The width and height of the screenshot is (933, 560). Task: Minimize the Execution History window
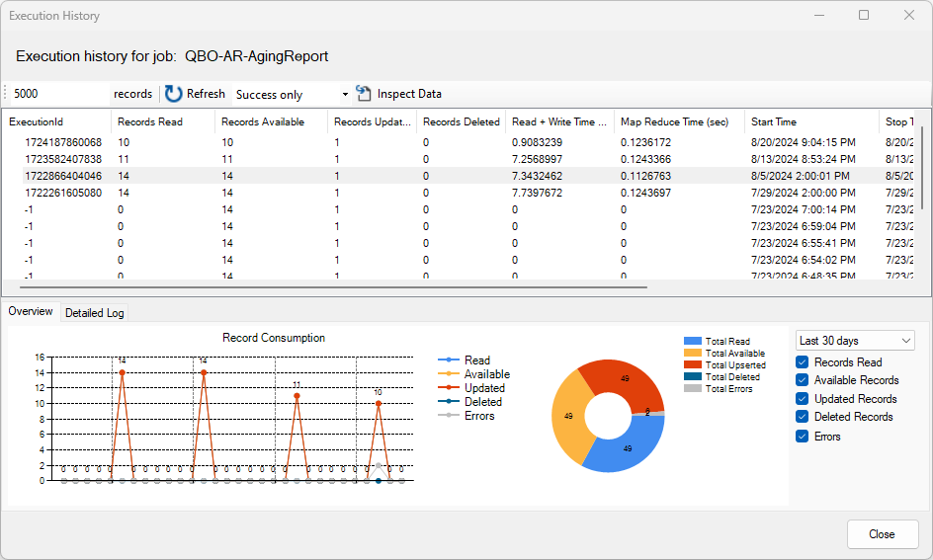(819, 15)
